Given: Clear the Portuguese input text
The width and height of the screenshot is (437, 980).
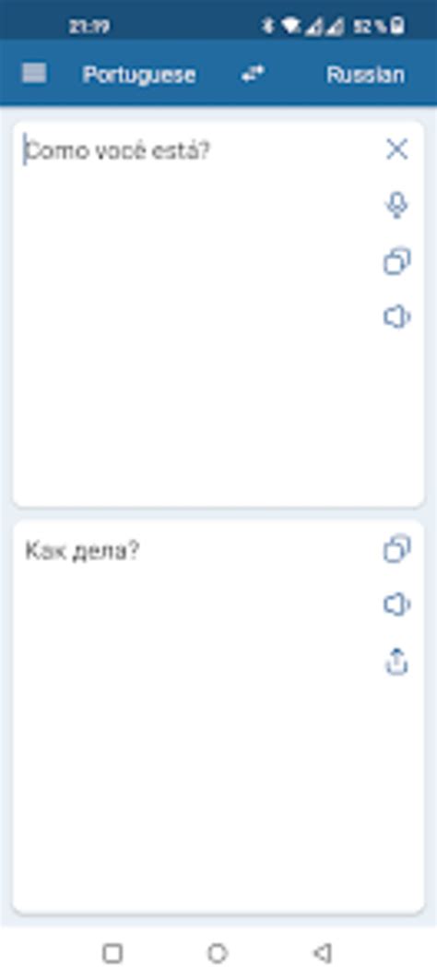Looking at the screenshot, I should pos(397,149).
